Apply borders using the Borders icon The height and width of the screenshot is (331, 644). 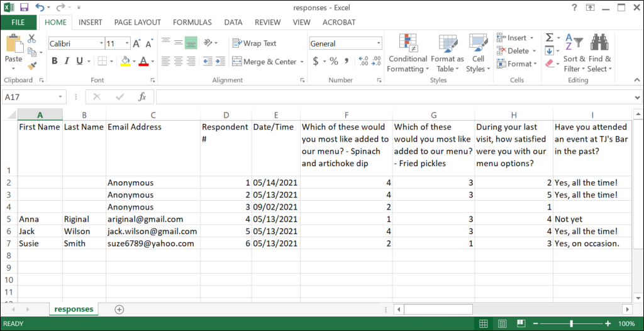tap(103, 61)
